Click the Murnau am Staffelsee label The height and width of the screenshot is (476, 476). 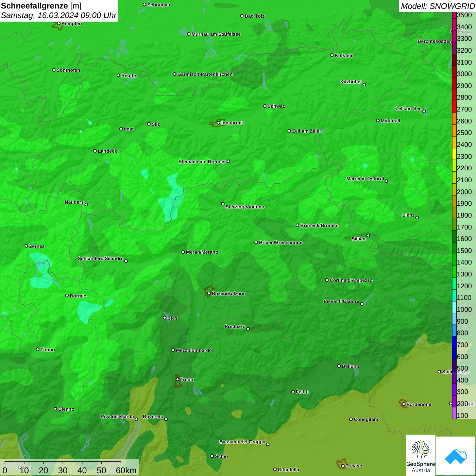tap(216, 34)
